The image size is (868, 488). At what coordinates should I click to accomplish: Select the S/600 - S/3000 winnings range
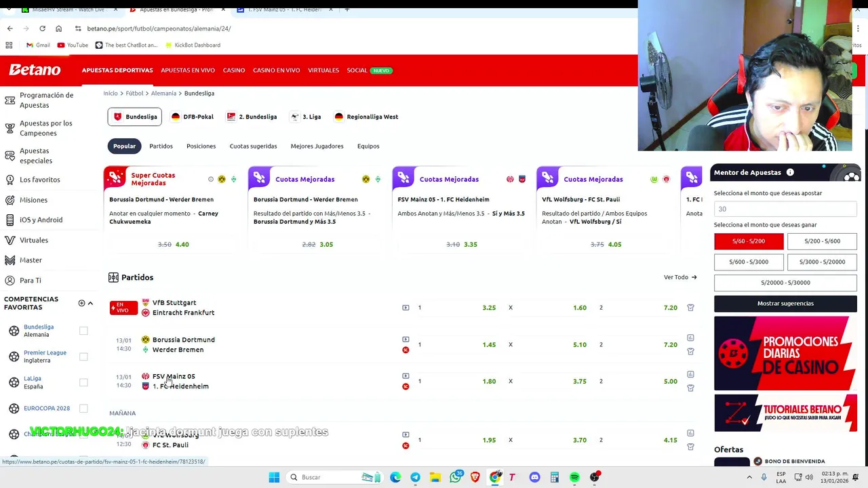click(x=749, y=262)
